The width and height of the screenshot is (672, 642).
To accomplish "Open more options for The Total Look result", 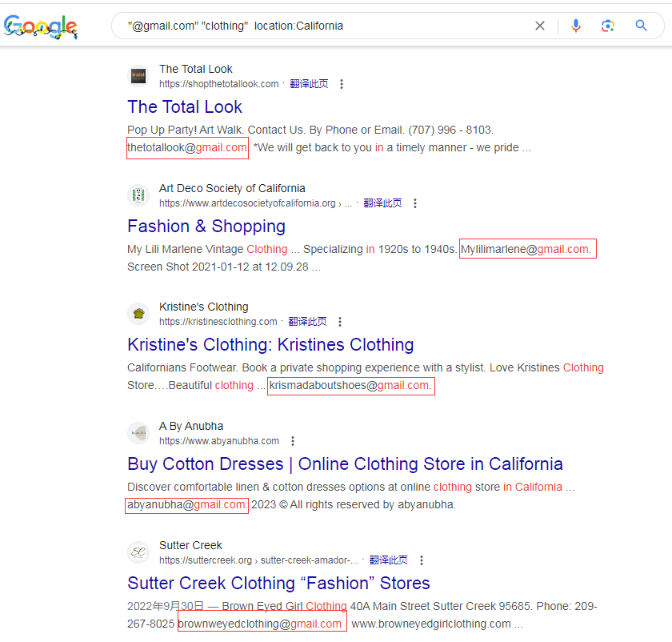I will (342, 84).
